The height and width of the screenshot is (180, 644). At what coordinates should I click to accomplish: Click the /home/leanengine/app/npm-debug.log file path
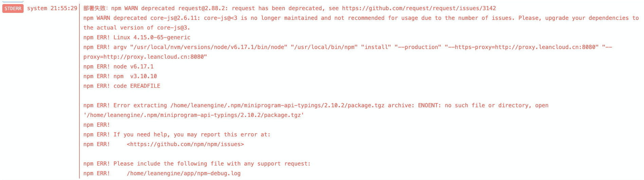click(183, 174)
